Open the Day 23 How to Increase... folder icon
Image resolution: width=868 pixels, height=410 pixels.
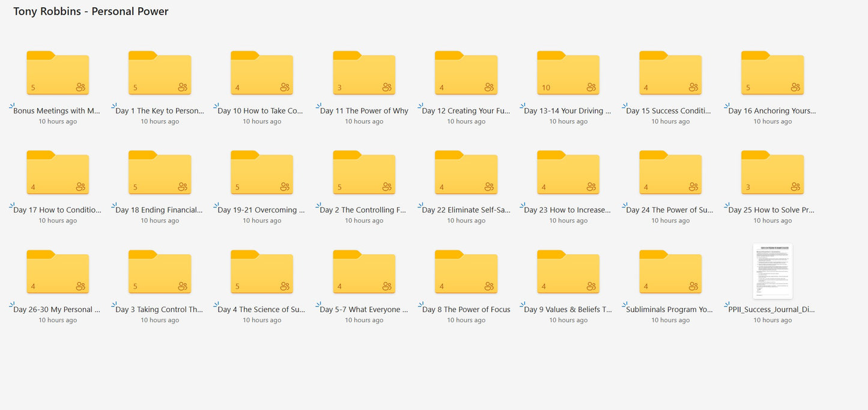coord(568,173)
